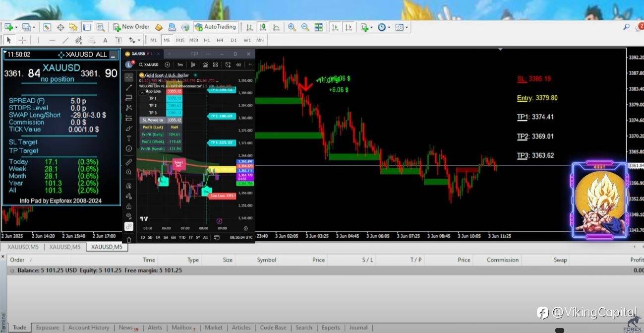Select the YTD range link
This screenshot has width=644, height=333.
pos(182,237)
